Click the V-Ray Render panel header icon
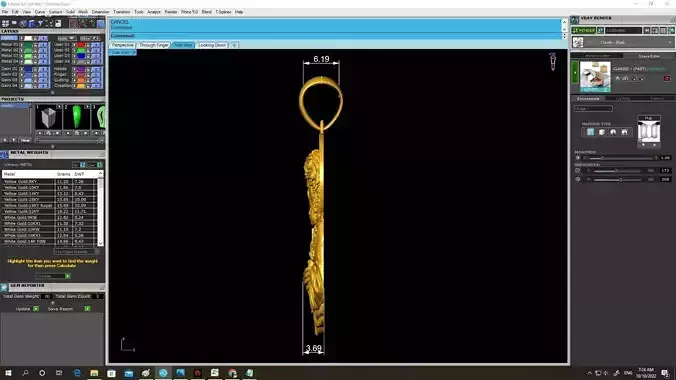 tap(575, 19)
